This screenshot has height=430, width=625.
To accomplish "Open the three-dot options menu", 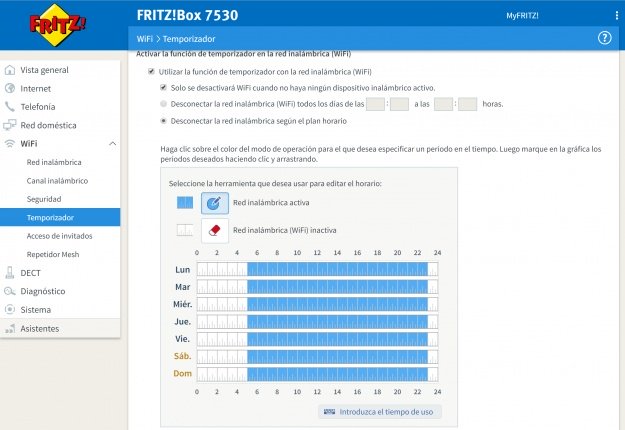I will pos(617,16).
